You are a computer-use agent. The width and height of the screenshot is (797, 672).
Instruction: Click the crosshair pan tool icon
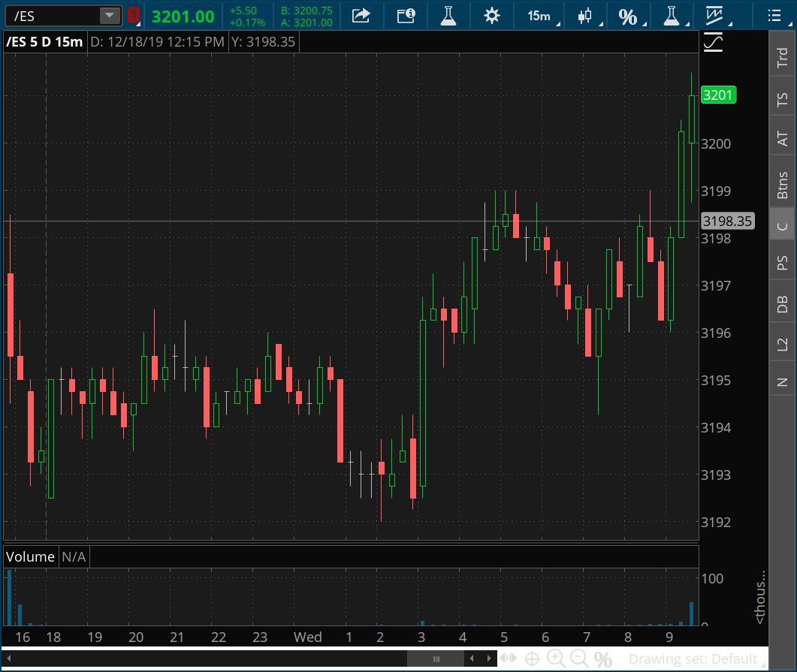point(532,658)
